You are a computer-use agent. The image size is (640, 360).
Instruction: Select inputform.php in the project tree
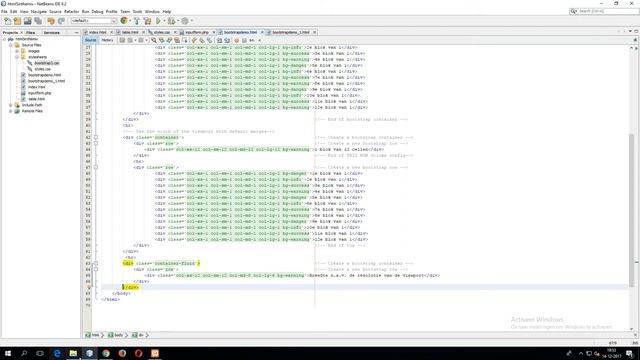[39, 93]
